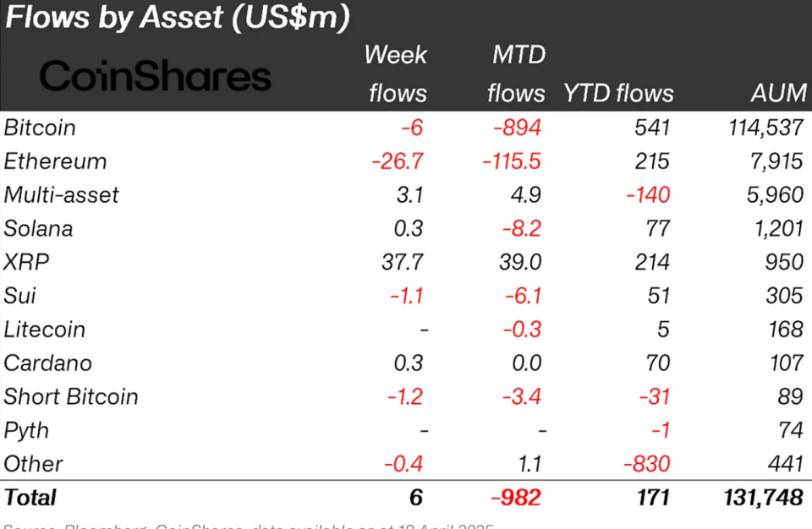Select the Short Bitcoin row label
The image size is (812, 529).
(71, 397)
